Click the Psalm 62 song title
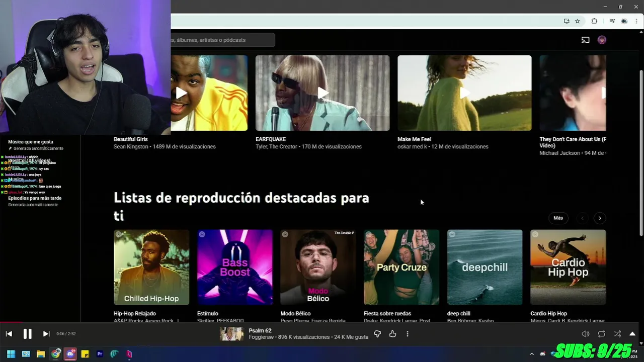The height and width of the screenshot is (362, 644). (x=260, y=331)
